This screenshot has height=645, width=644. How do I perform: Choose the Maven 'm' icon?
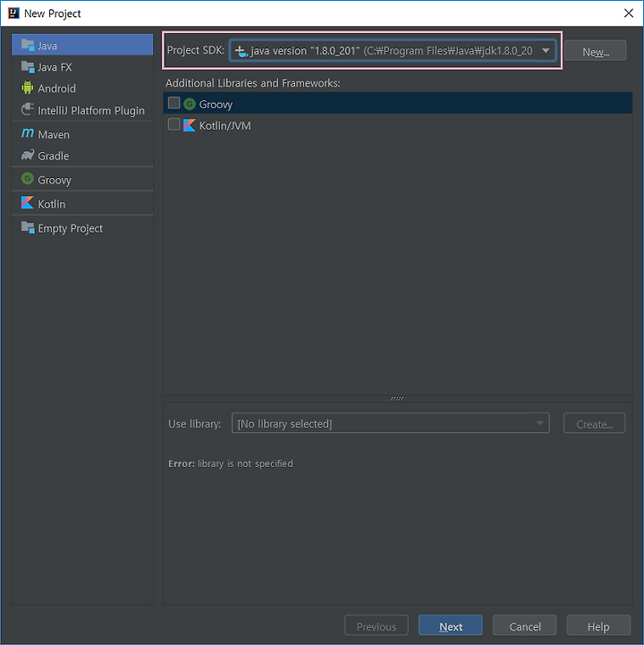click(x=28, y=133)
